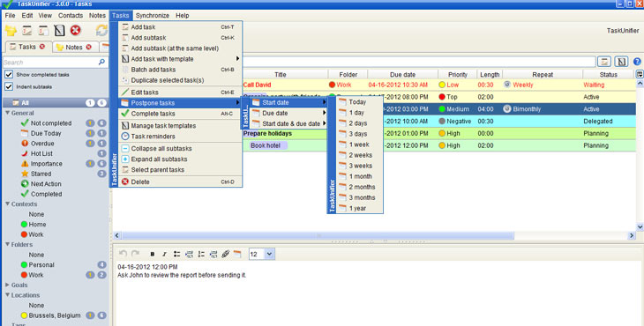The height and width of the screenshot is (326, 644).
Task: Click the blue help question mark icon
Action: pos(637,62)
